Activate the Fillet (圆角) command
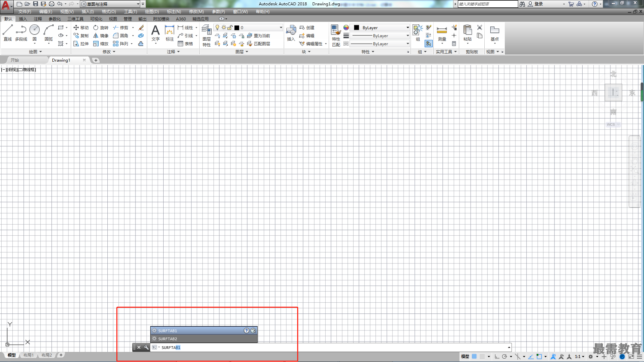Screen dimensions: 644x362 [x=121, y=36]
